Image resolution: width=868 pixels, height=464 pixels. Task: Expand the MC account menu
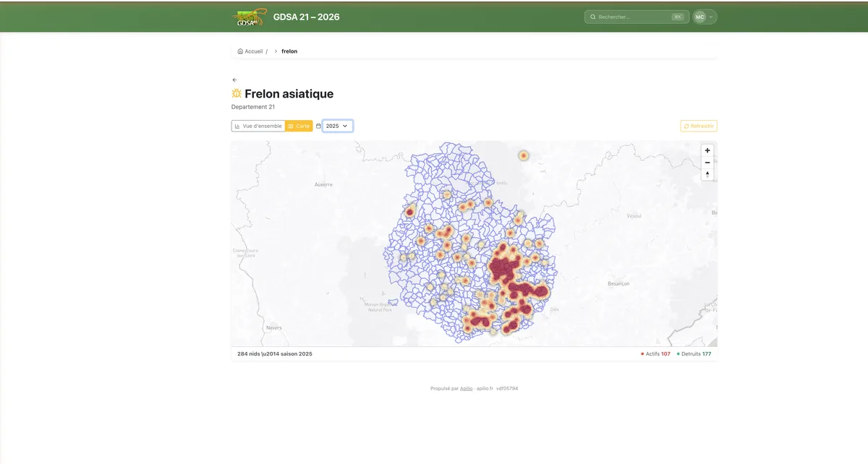point(699,16)
